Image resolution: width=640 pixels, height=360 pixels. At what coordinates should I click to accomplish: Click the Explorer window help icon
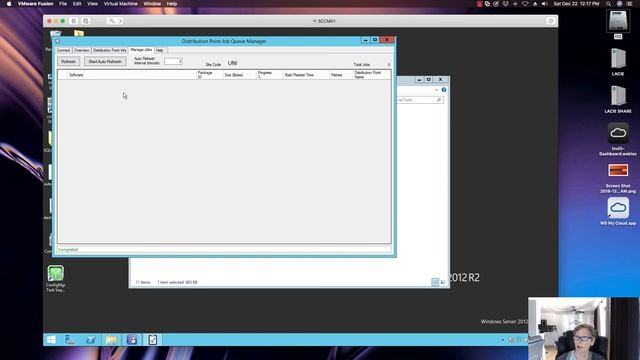pos(444,90)
